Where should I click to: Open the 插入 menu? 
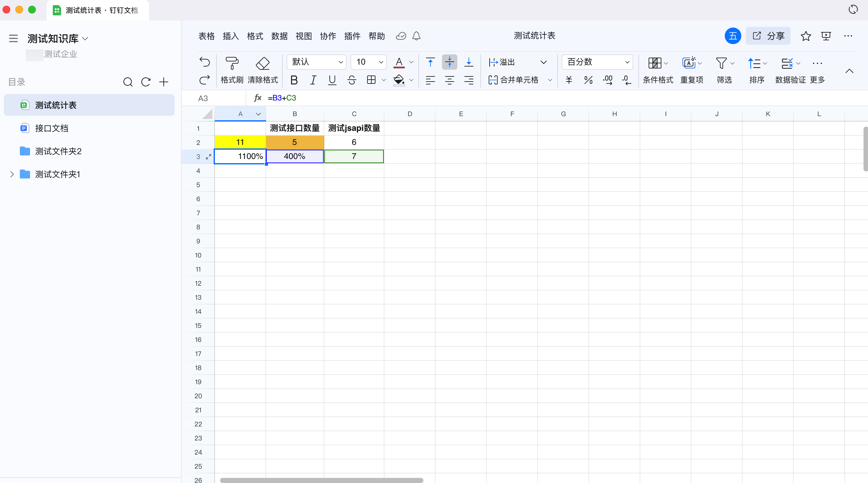tap(231, 36)
